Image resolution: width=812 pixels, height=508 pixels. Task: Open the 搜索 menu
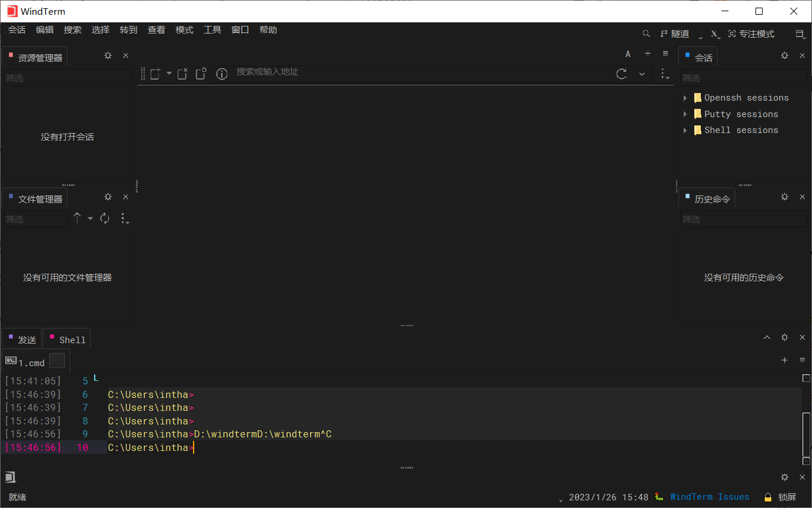[73, 30]
